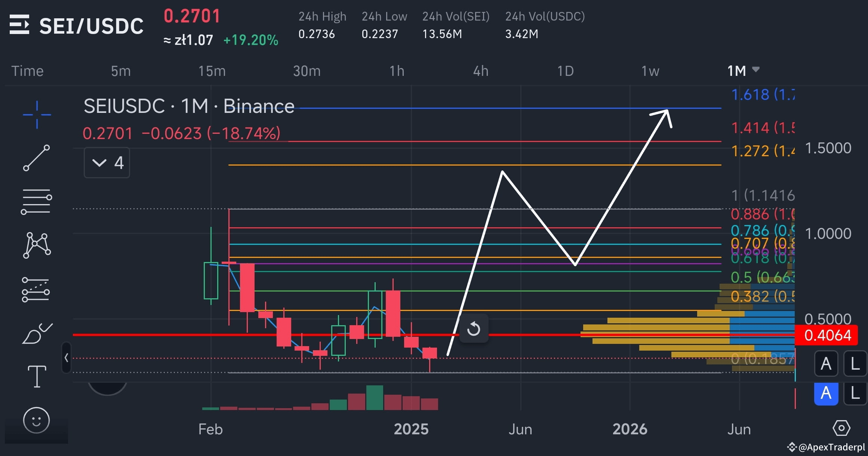
Task: Click the last price 0.2701 in header
Action: pos(192,16)
